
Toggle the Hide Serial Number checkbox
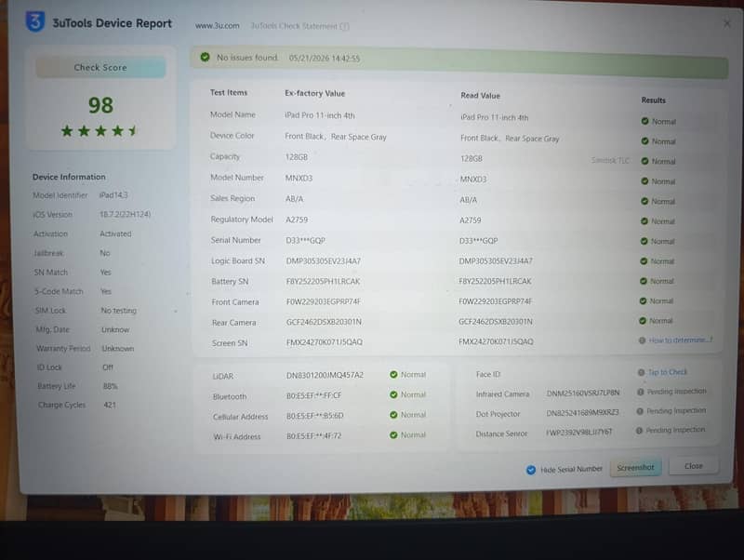[x=531, y=470]
